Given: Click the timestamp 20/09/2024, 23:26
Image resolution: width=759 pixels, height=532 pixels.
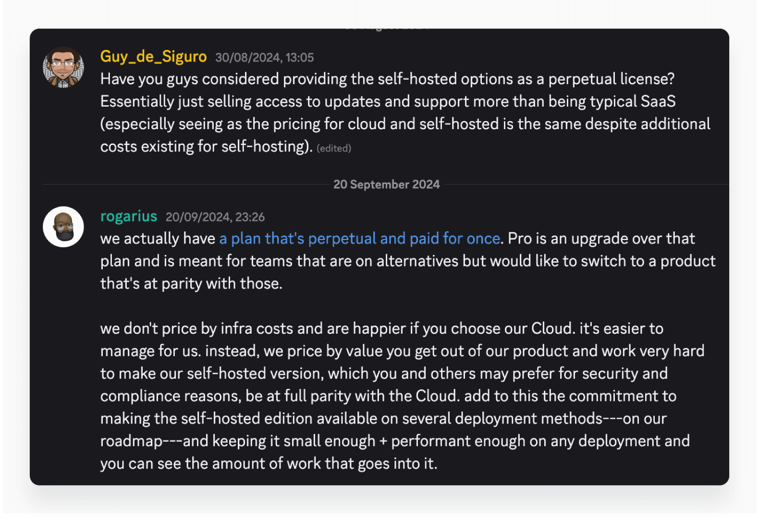Looking at the screenshot, I should click(214, 217).
